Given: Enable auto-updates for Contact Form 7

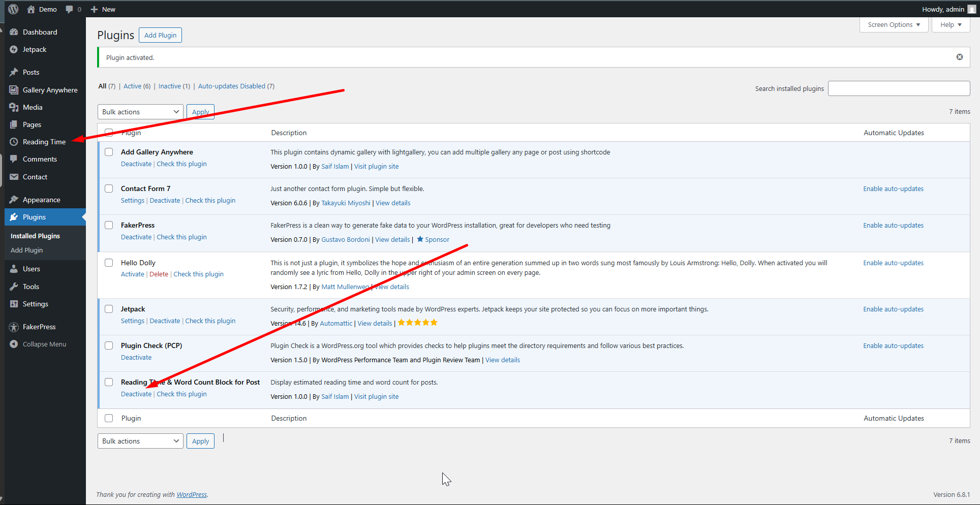Looking at the screenshot, I should pos(893,188).
